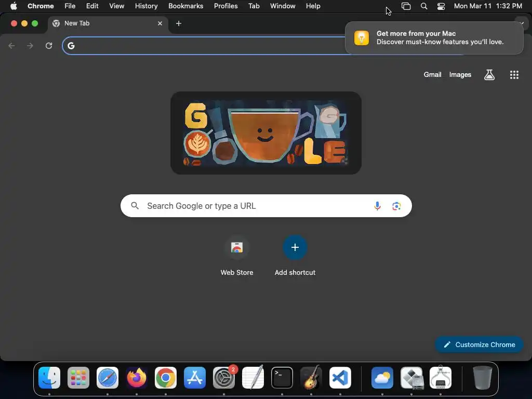
Task: Launch Safari from the Dock
Action: tap(108, 377)
